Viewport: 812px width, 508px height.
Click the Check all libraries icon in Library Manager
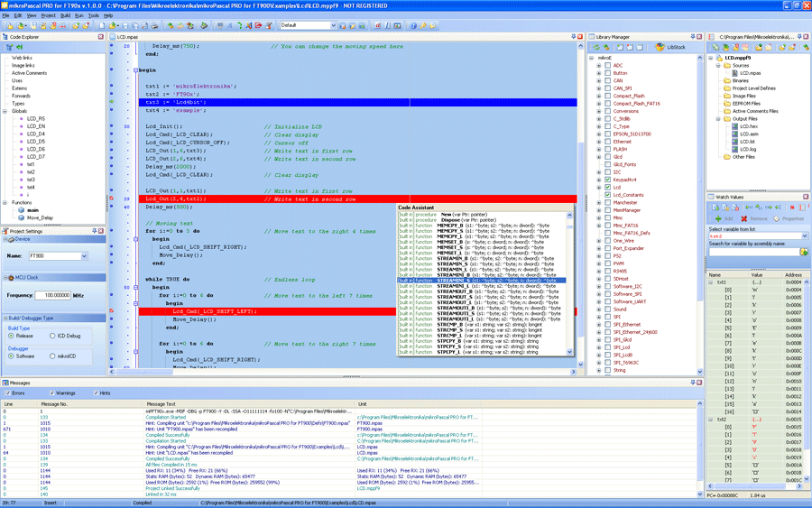click(621, 47)
